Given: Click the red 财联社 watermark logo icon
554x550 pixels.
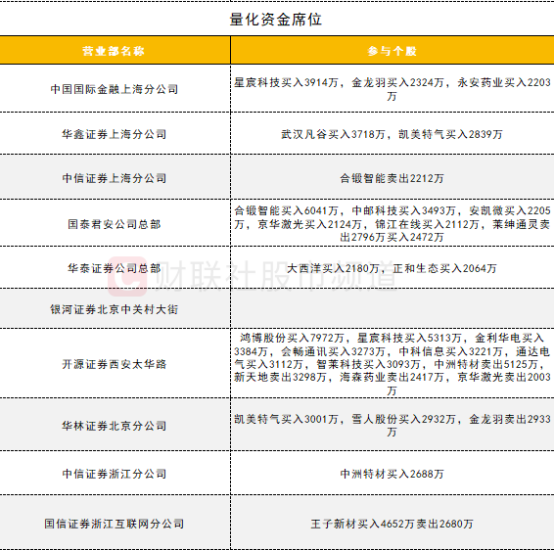Looking at the screenshot, I should pos(128,276).
